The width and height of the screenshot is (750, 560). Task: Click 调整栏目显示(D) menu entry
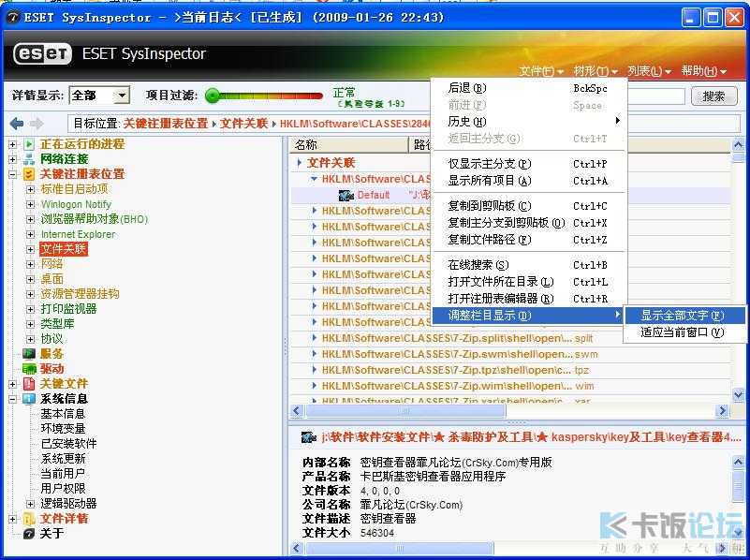(x=528, y=316)
